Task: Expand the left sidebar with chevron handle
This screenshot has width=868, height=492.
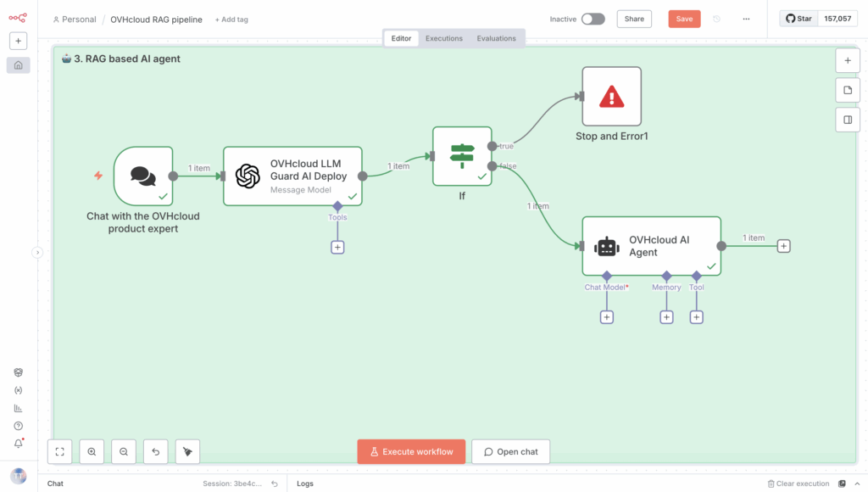Action: pyautogui.click(x=36, y=252)
